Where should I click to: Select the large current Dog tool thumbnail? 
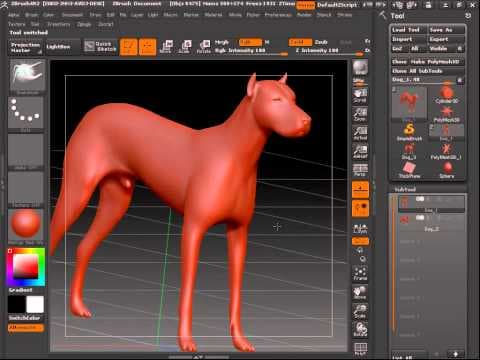point(409,103)
